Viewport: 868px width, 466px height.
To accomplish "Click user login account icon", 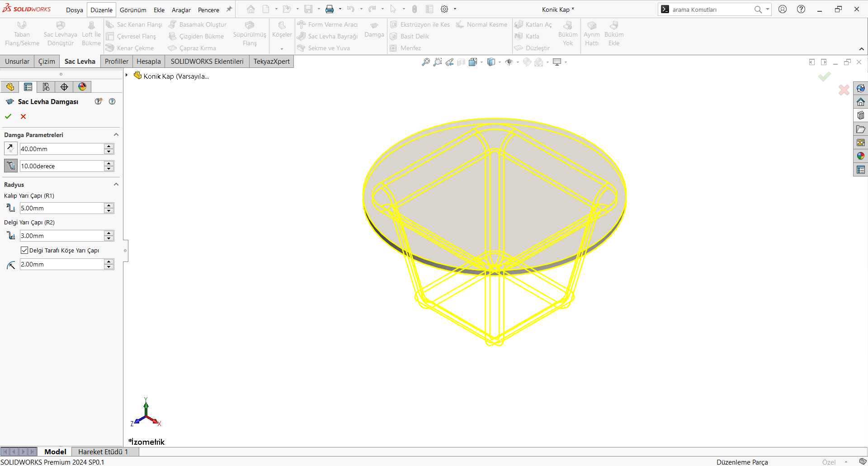I will coord(783,9).
